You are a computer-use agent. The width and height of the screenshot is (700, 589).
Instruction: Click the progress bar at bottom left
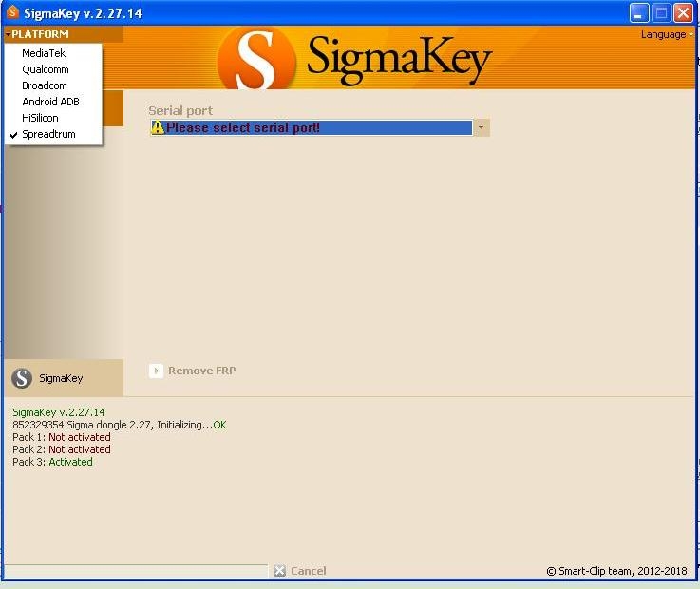coord(136,571)
